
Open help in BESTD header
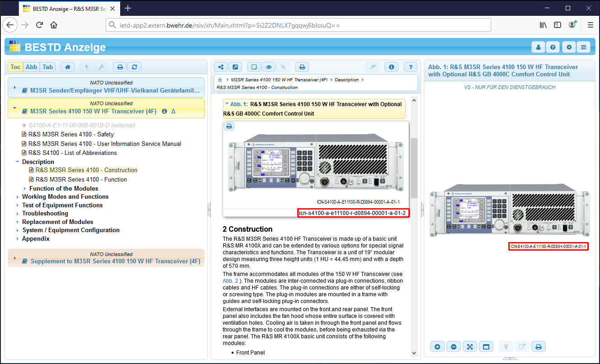pos(553,47)
